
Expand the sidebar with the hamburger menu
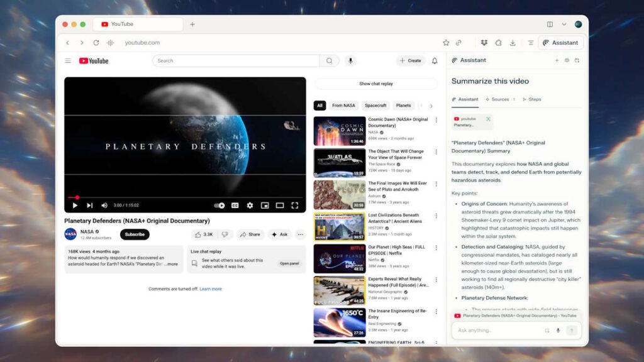[x=68, y=60]
